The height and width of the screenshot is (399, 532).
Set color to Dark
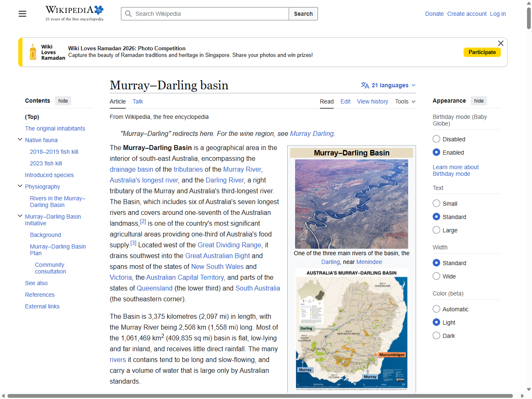click(436, 335)
